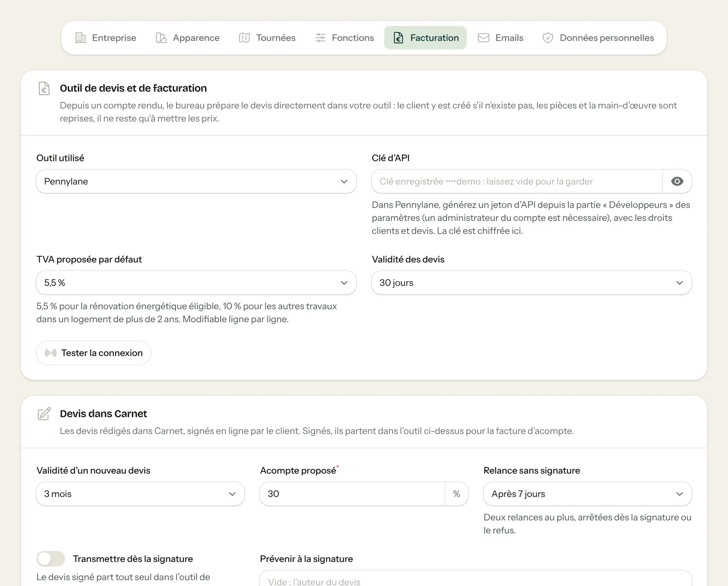Click the pencil icon beside Devis dans Carnet
Viewport: 728px width, 586px height.
pyautogui.click(x=44, y=414)
